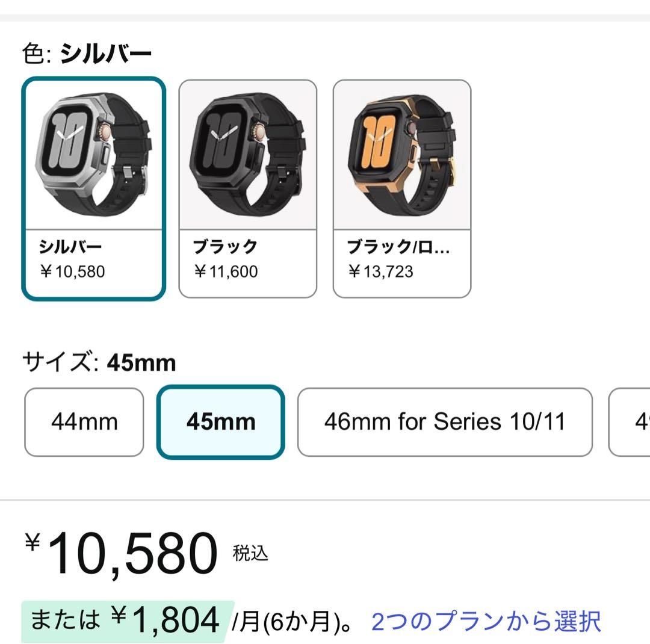Image resolution: width=650 pixels, height=644 pixels.
Task: Click the シルバー swatch label
Action: point(70,247)
